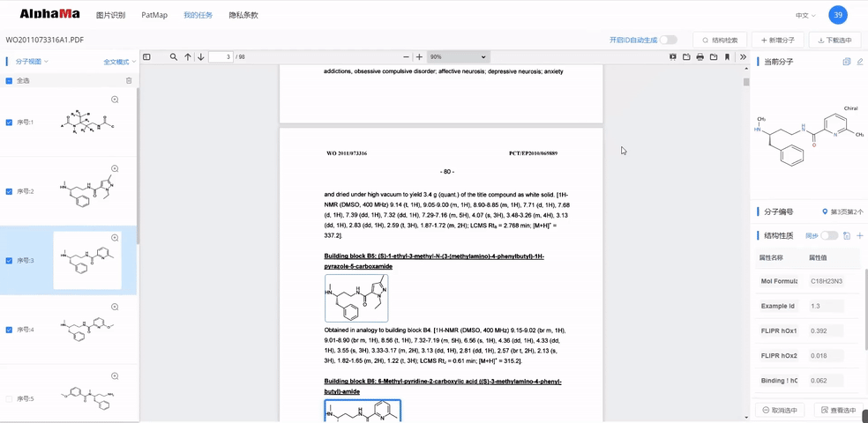Click the WO2011073316A1.PDF file name
The image size is (868, 423).
click(45, 40)
